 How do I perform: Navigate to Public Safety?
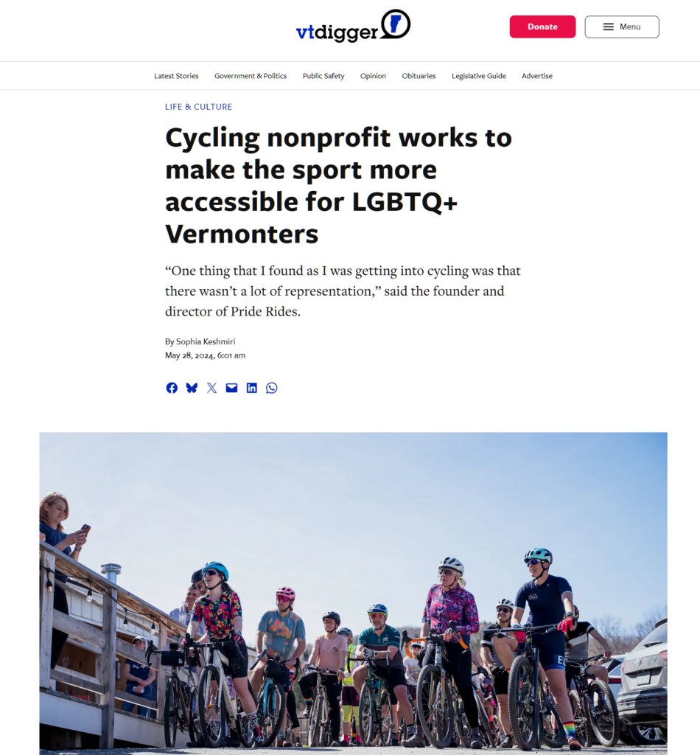(x=323, y=76)
